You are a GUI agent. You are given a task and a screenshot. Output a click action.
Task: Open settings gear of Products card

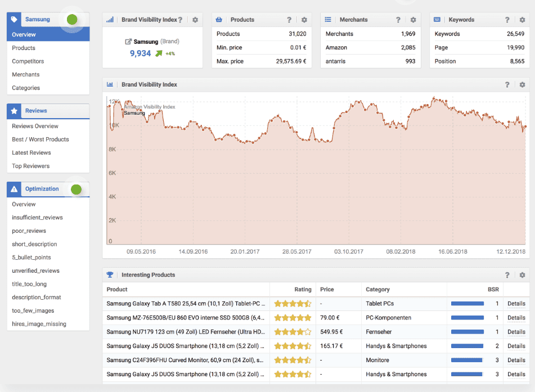coord(304,20)
